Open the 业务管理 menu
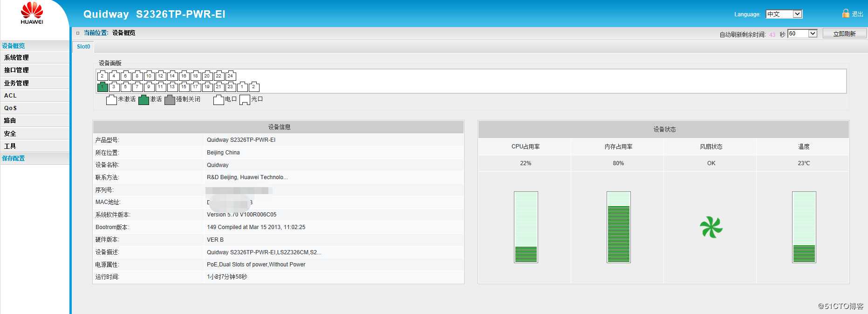This screenshot has height=314, width=868. (x=34, y=83)
